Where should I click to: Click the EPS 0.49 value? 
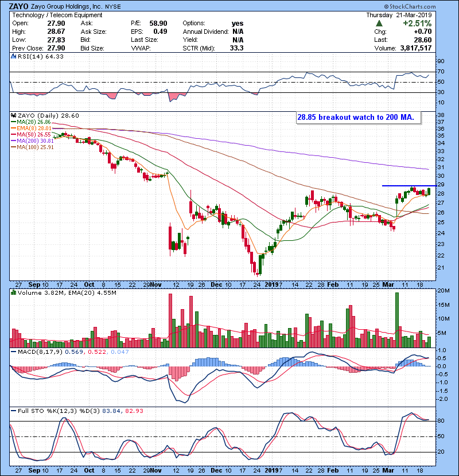pyautogui.click(x=160, y=32)
